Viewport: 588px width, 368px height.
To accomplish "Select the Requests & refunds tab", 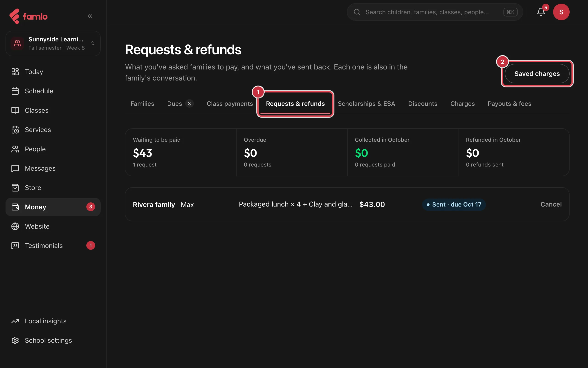I will point(295,104).
